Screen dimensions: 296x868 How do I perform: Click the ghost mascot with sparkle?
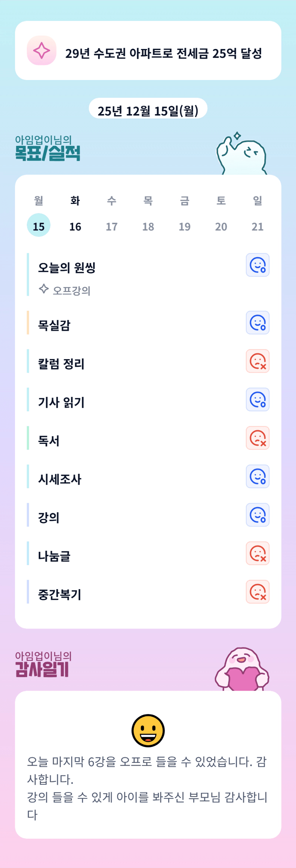click(x=242, y=155)
